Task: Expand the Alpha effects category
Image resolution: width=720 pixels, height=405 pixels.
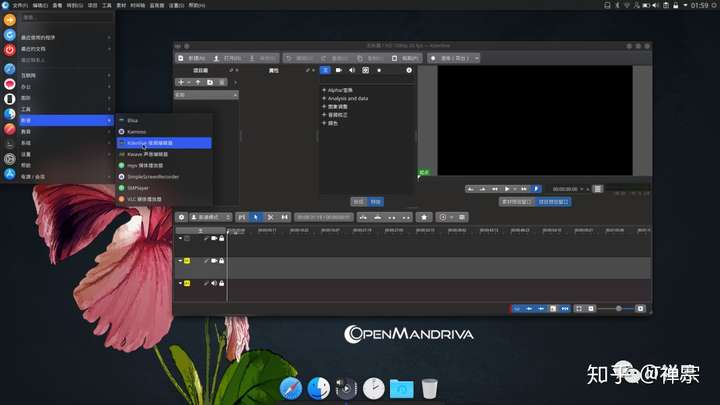Action: click(324, 90)
